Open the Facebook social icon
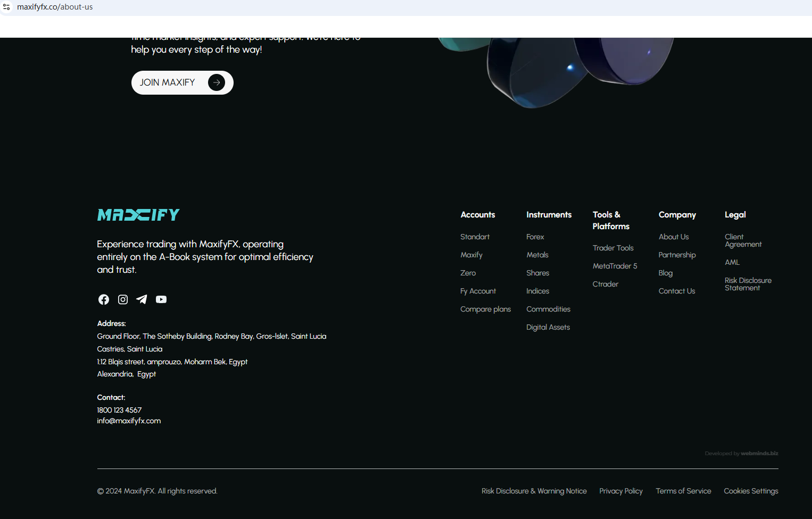This screenshot has width=812, height=519. (x=104, y=299)
